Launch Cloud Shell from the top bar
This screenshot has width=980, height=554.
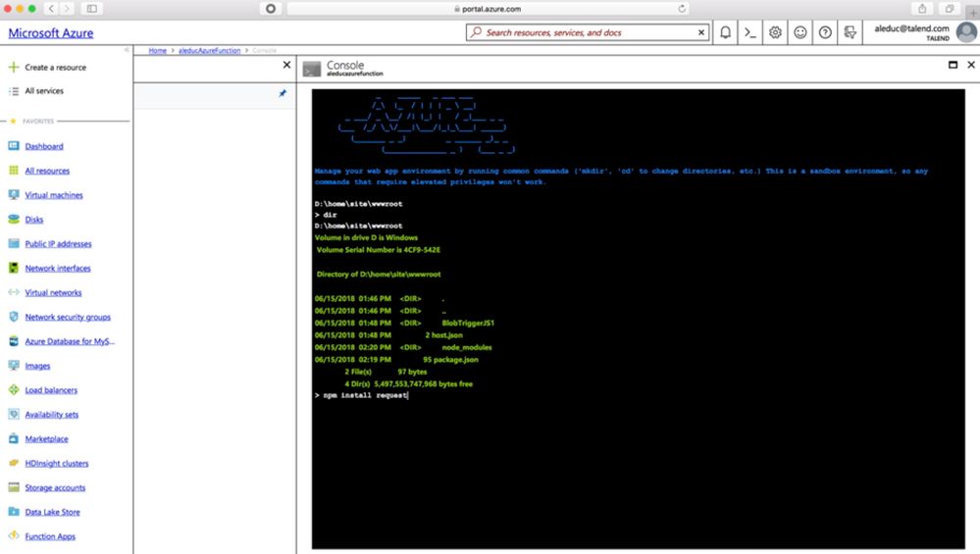click(750, 32)
